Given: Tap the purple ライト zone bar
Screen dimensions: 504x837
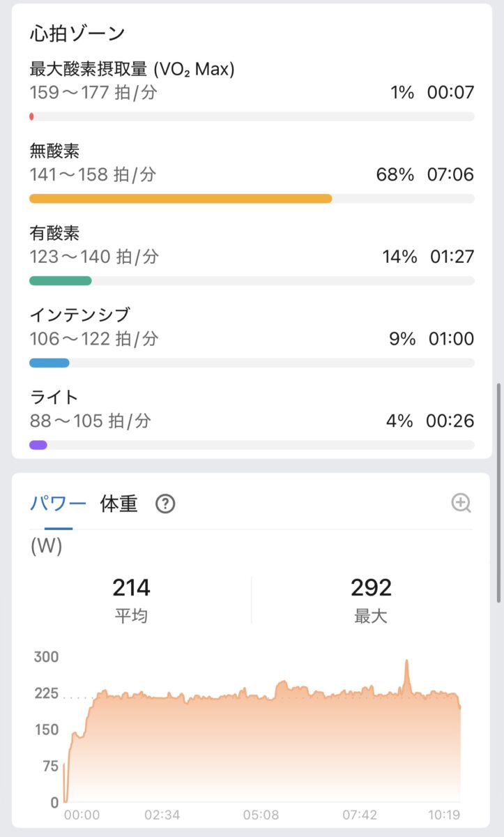Looking at the screenshot, I should click(x=38, y=445).
